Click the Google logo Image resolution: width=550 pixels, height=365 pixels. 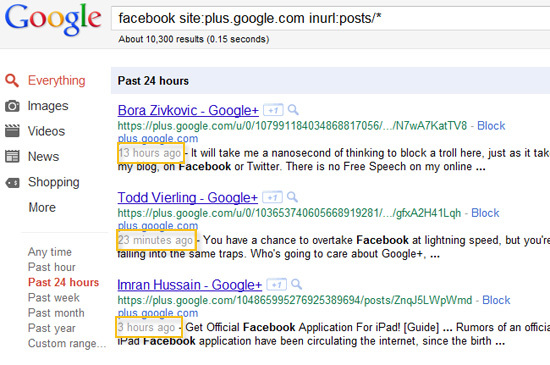point(53,20)
